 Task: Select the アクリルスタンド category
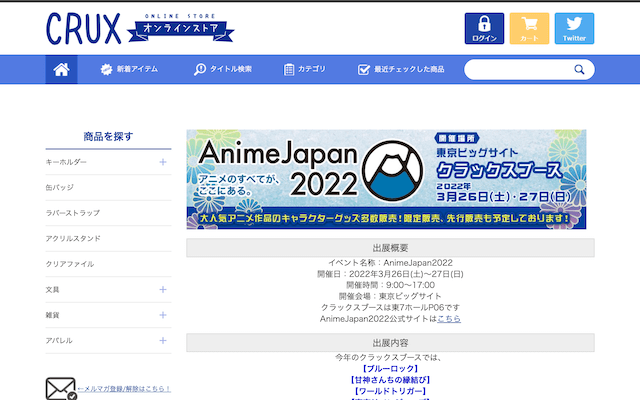(73, 238)
